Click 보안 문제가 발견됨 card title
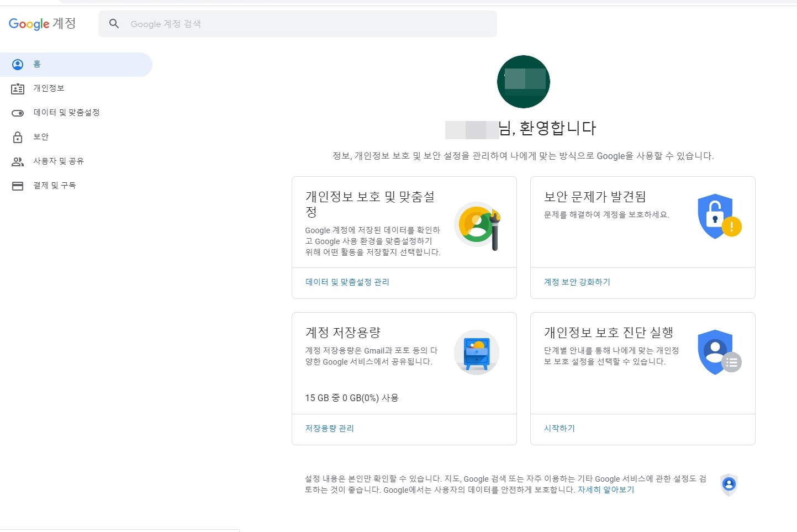The width and height of the screenshot is (797, 532). point(595,197)
